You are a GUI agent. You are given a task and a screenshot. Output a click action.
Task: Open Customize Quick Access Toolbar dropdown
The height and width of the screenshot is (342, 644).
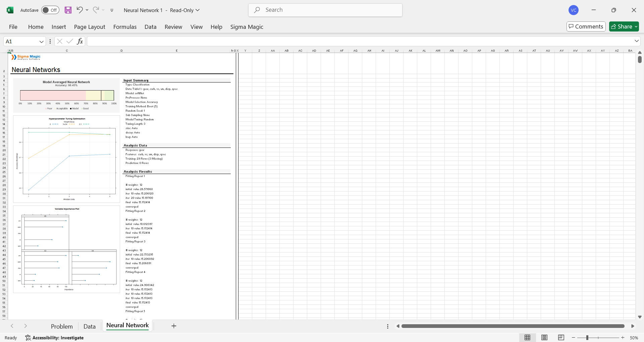[x=112, y=10]
